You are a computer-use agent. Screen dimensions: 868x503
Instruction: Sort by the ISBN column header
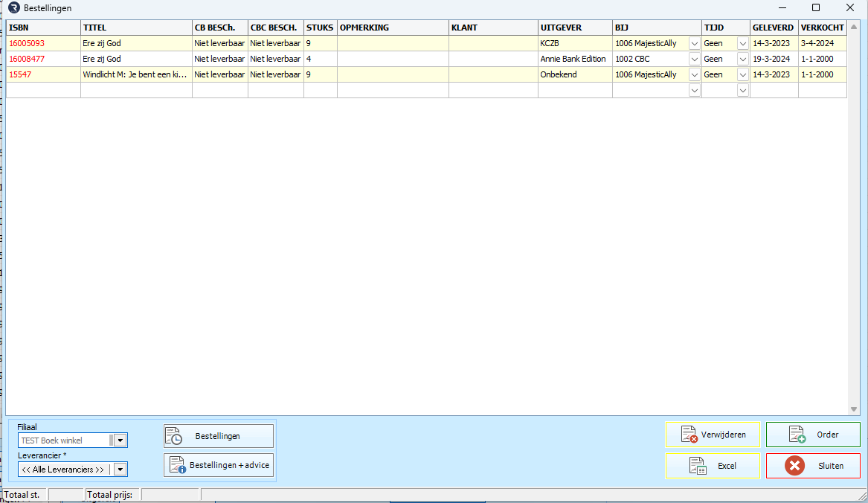pos(43,28)
